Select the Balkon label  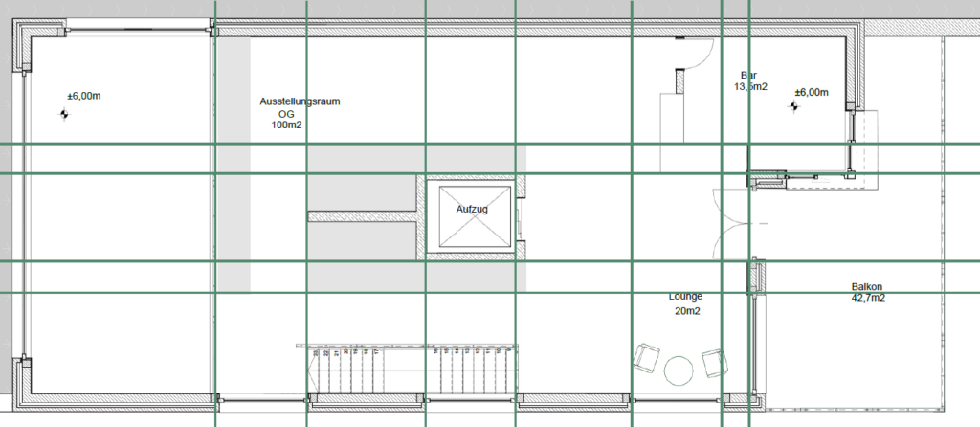867,286
